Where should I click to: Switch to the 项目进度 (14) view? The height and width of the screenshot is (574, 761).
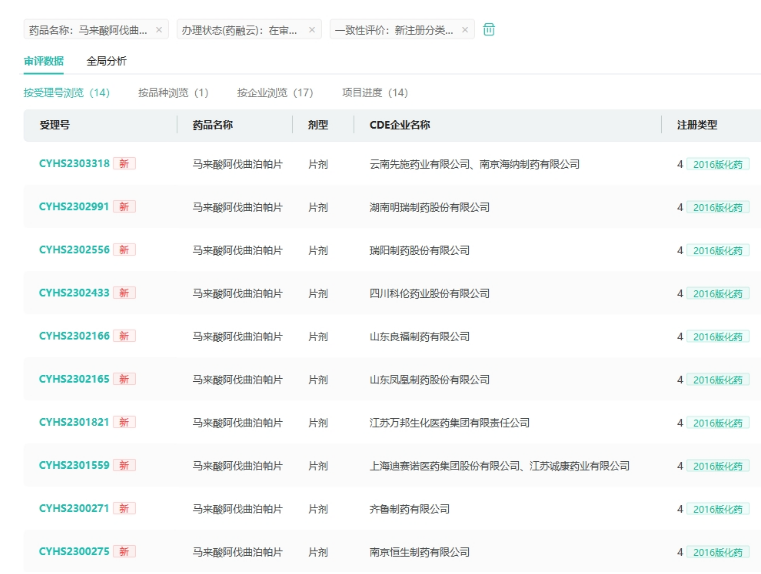click(375, 93)
